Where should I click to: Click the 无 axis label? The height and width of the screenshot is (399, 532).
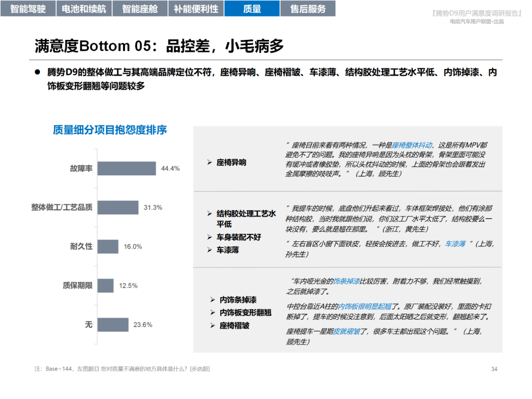pyautogui.click(x=89, y=324)
